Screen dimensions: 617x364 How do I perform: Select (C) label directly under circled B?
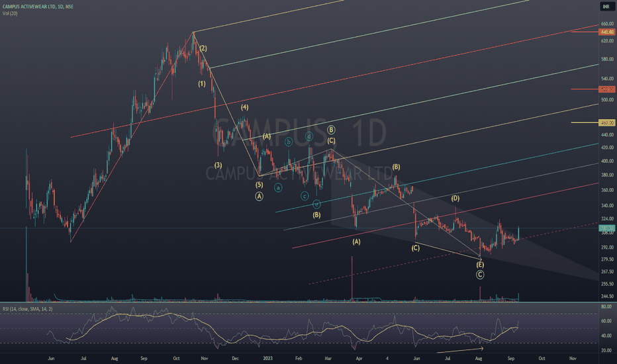(331, 140)
